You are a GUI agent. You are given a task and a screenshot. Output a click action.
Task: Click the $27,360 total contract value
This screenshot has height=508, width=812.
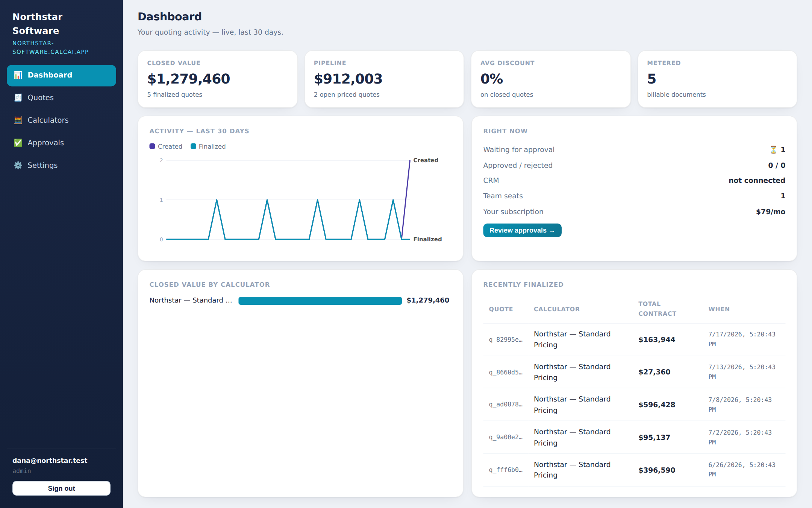click(654, 372)
